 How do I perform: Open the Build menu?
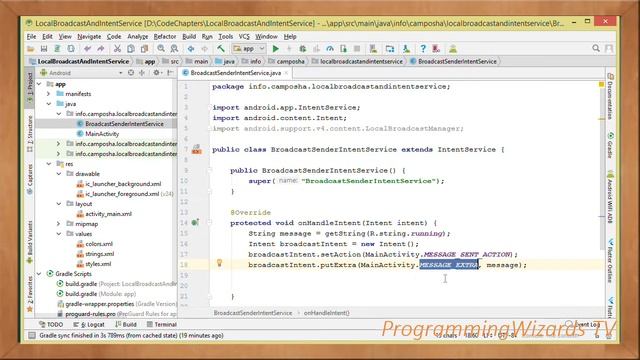pyautogui.click(x=189, y=37)
